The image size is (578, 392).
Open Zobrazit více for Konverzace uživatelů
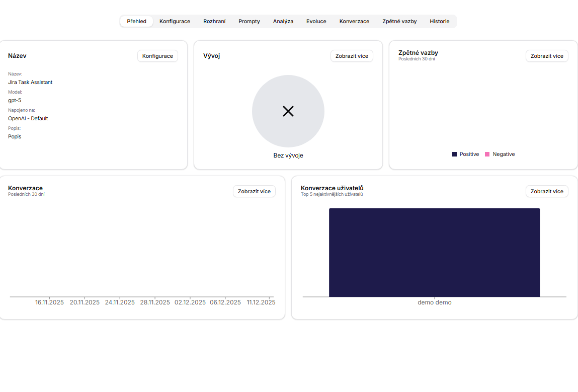pyautogui.click(x=547, y=191)
